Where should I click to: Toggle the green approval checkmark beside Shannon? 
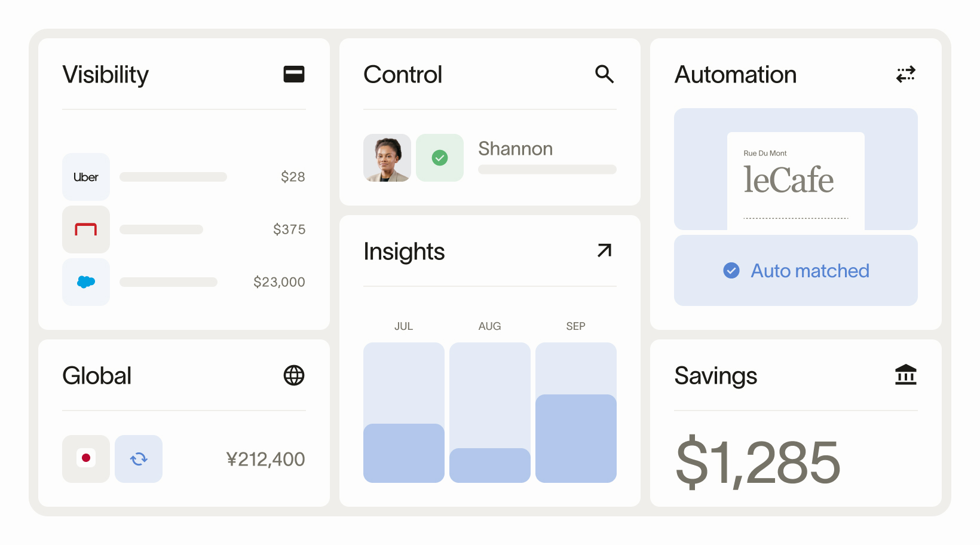[440, 158]
